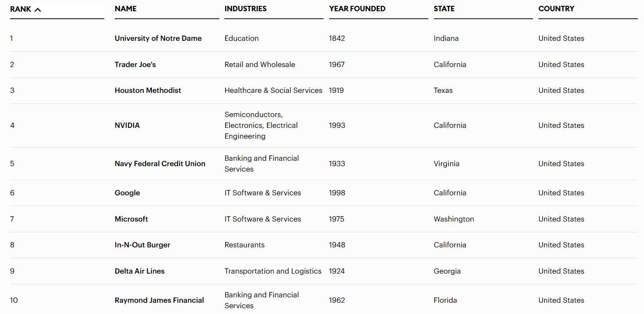Select Houston Methodist company name
This screenshot has width=644, height=314.
tap(148, 90)
